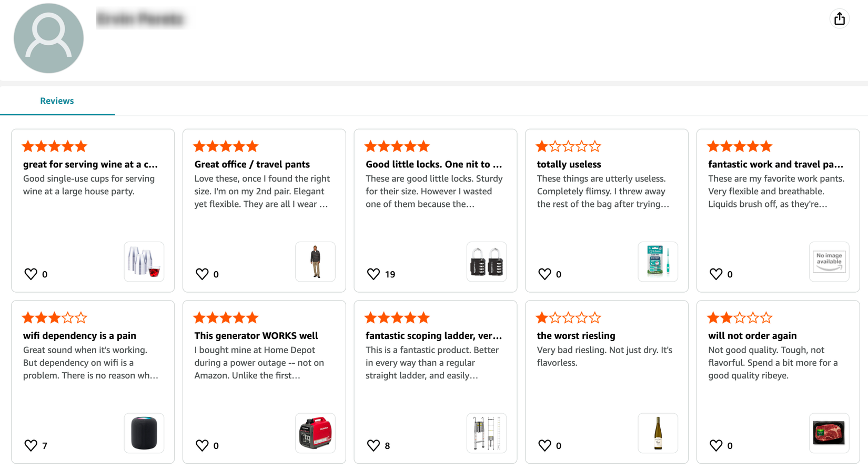This screenshot has height=469, width=868.
Task: Like the 'This generator WORKS well' review
Action: point(202,445)
